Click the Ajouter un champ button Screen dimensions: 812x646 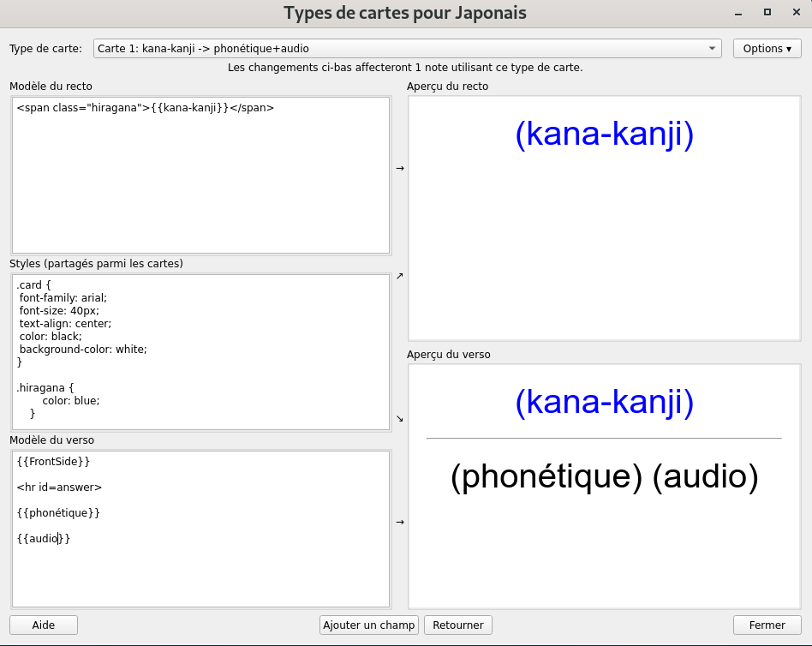point(369,625)
